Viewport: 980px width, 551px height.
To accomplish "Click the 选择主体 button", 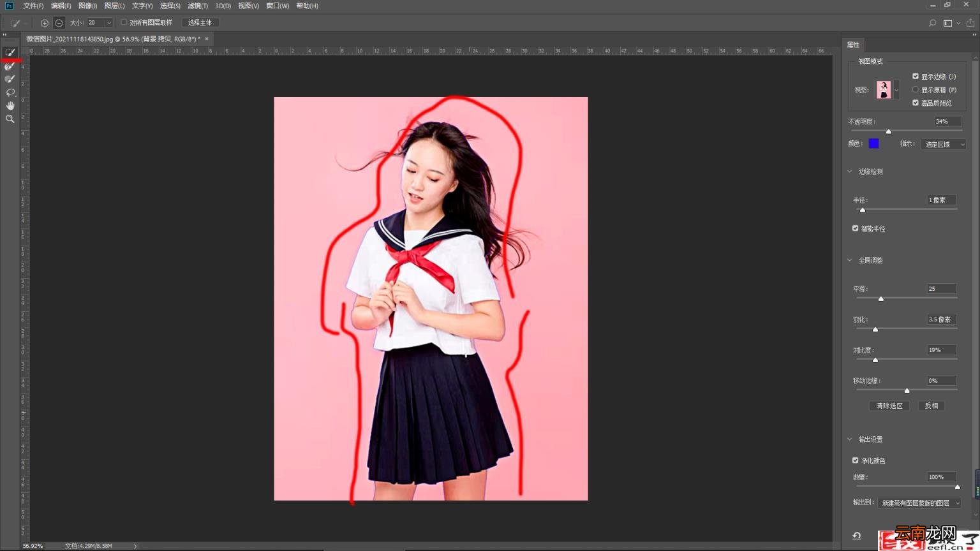I will coord(200,22).
